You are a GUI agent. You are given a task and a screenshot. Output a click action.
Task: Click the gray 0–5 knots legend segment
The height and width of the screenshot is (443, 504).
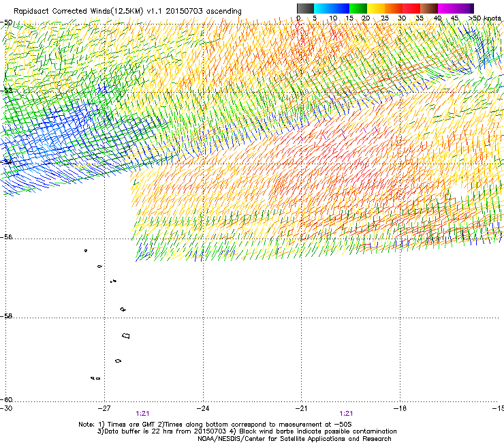(305, 8)
